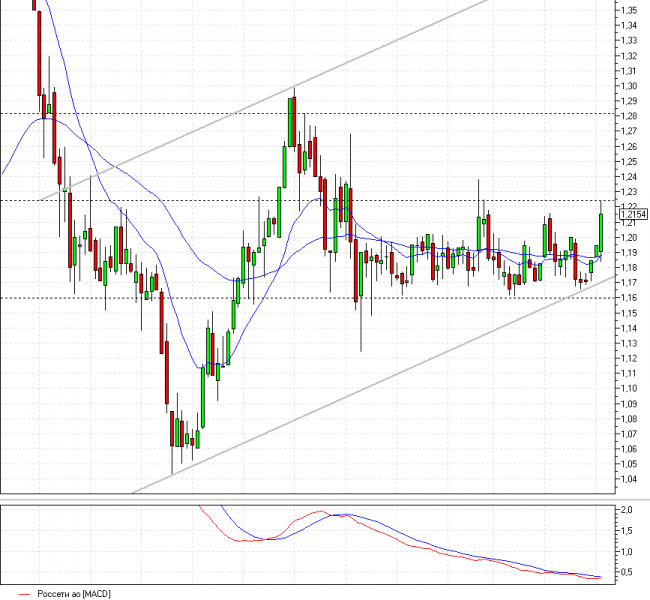This screenshot has width=650, height=600.
Task: Click the green candle at the 1,30 peak
Action: [291, 123]
